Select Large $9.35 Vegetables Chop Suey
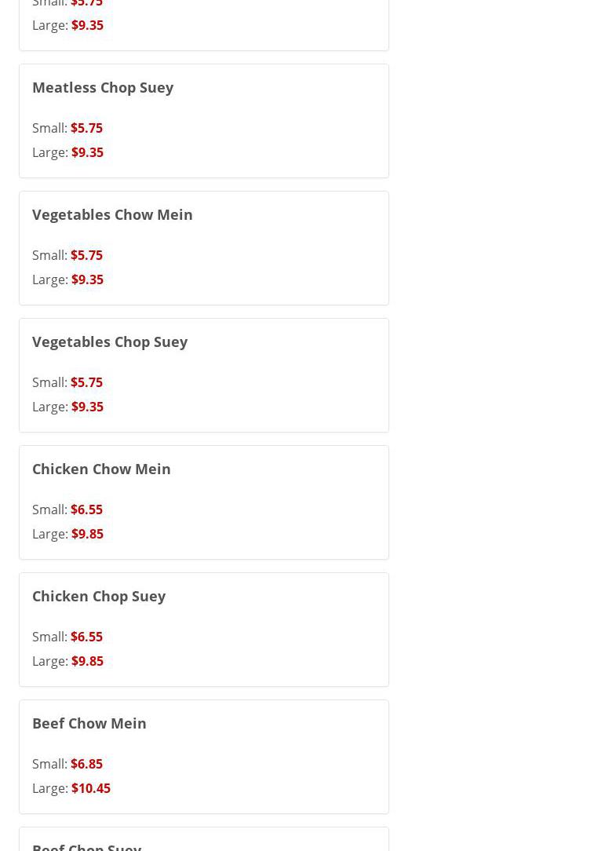The height and width of the screenshot is (851, 616). tap(67, 407)
